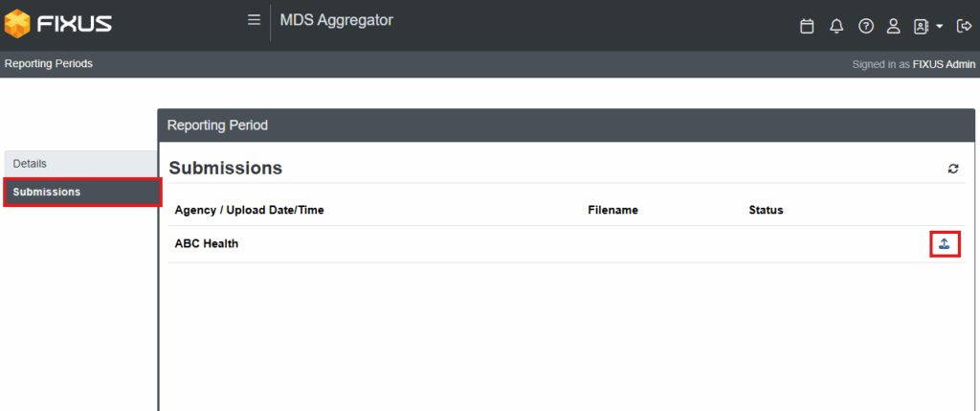This screenshot has width=980, height=411.
Task: Go to Reporting Periods breadcrumb
Action: [x=49, y=64]
